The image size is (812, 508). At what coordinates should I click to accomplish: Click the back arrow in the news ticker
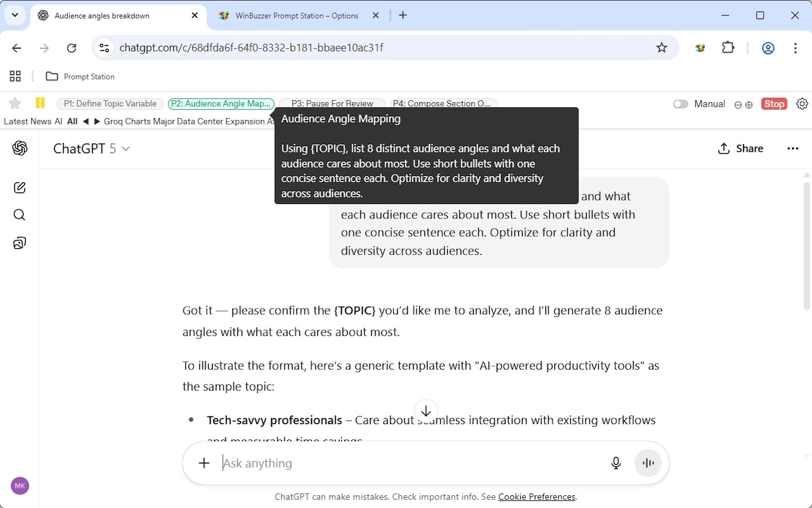tap(84, 121)
